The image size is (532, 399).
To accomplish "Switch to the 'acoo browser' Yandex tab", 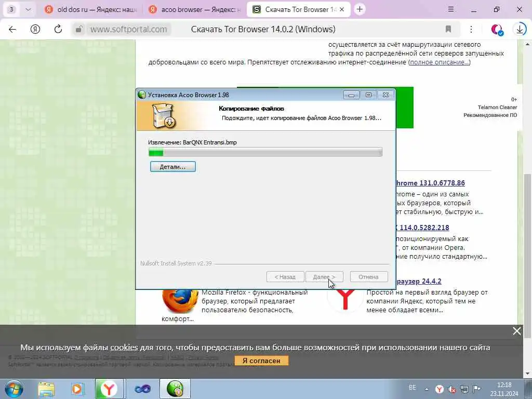I will coord(194,9).
